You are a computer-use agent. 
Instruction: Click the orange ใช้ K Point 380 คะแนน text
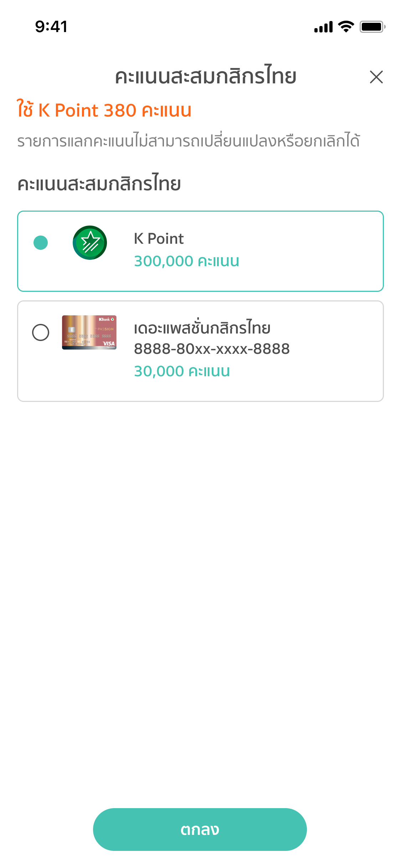104,110
